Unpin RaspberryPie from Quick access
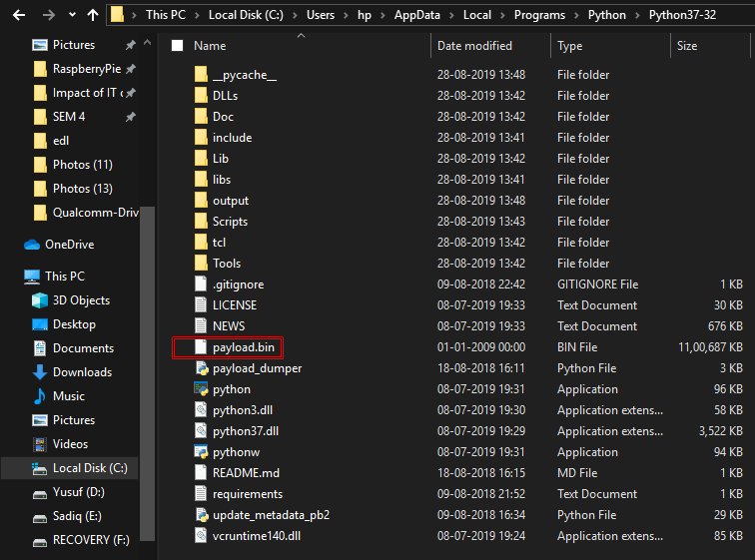Screen dimensions: 755x560 130,69
